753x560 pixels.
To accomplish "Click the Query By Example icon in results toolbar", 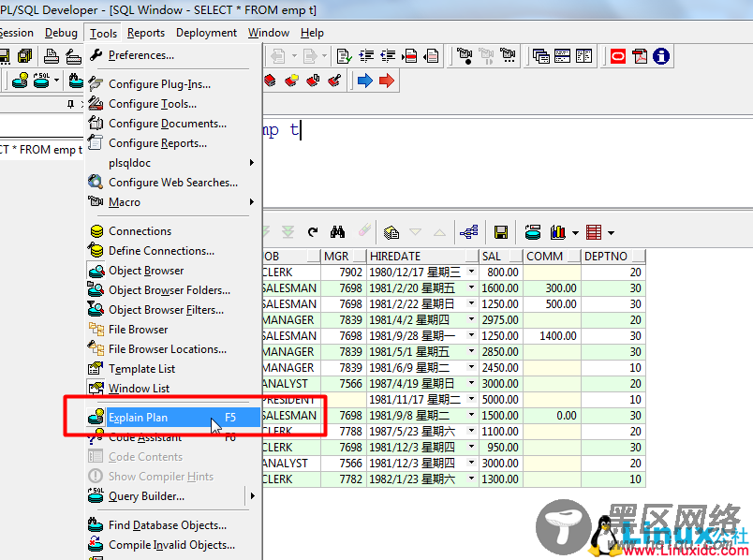I will 391,232.
